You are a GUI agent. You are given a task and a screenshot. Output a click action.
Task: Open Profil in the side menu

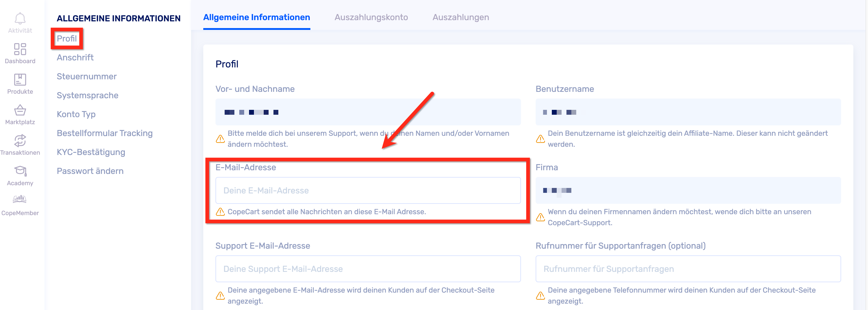67,38
